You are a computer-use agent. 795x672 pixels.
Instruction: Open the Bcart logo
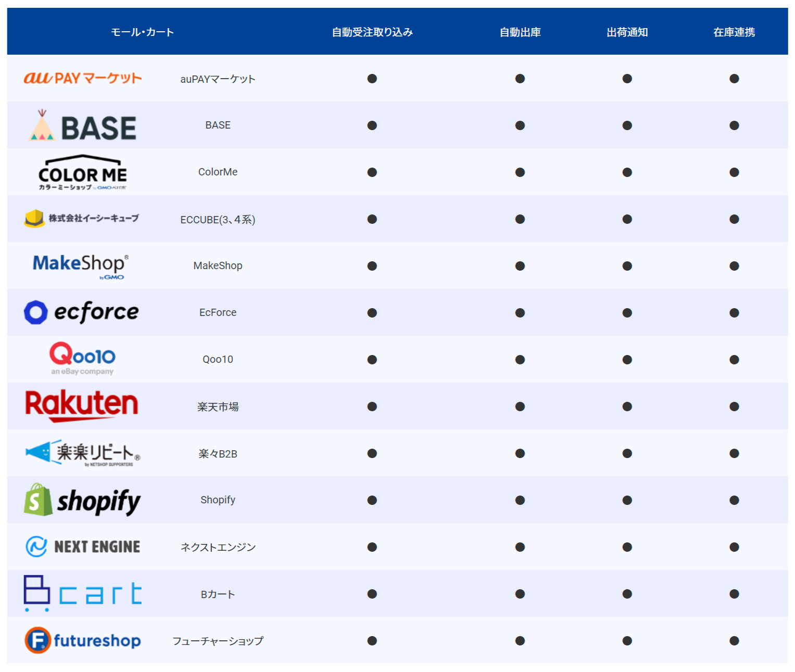tap(83, 593)
